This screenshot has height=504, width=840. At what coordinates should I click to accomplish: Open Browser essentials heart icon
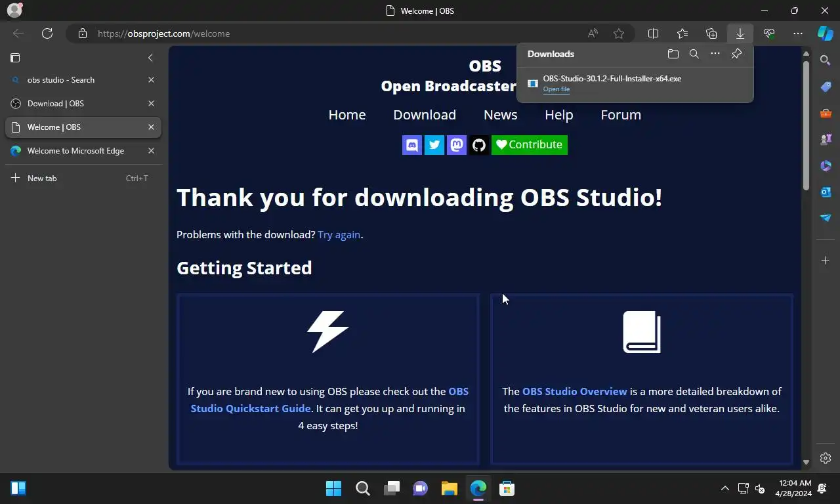(x=769, y=33)
